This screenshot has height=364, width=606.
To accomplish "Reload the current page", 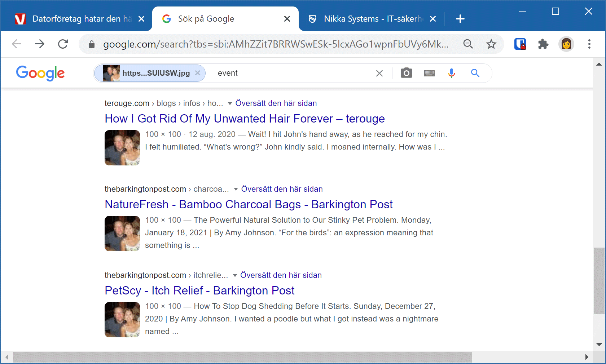I will click(x=63, y=44).
